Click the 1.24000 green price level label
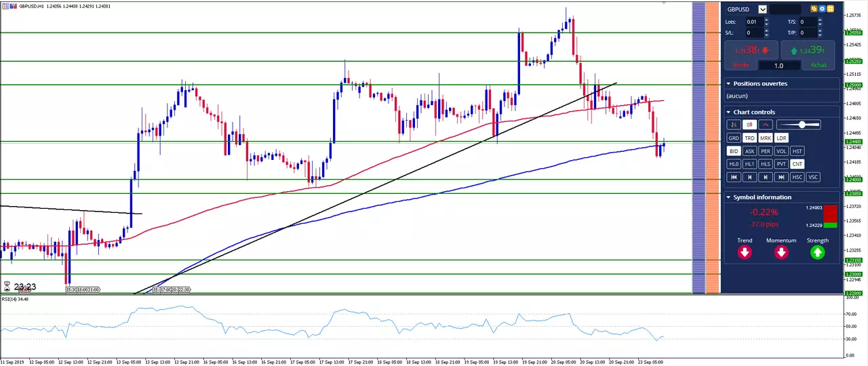This screenshot has height=366, width=868. (x=853, y=180)
